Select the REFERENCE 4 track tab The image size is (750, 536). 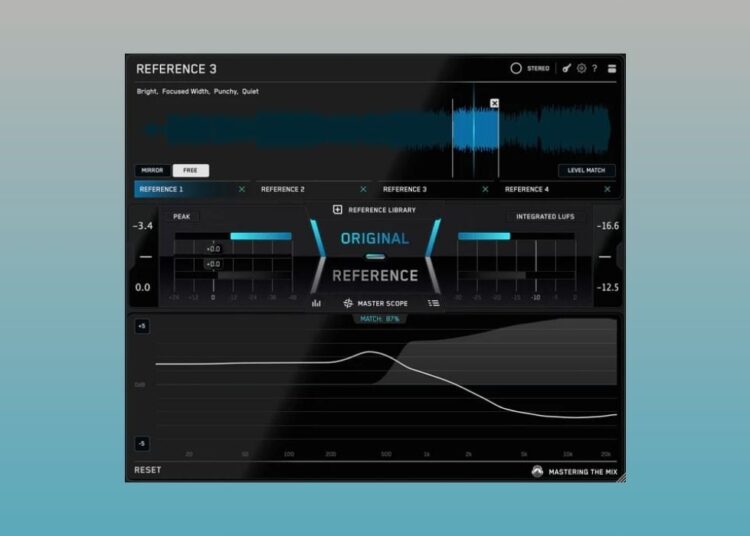point(556,189)
